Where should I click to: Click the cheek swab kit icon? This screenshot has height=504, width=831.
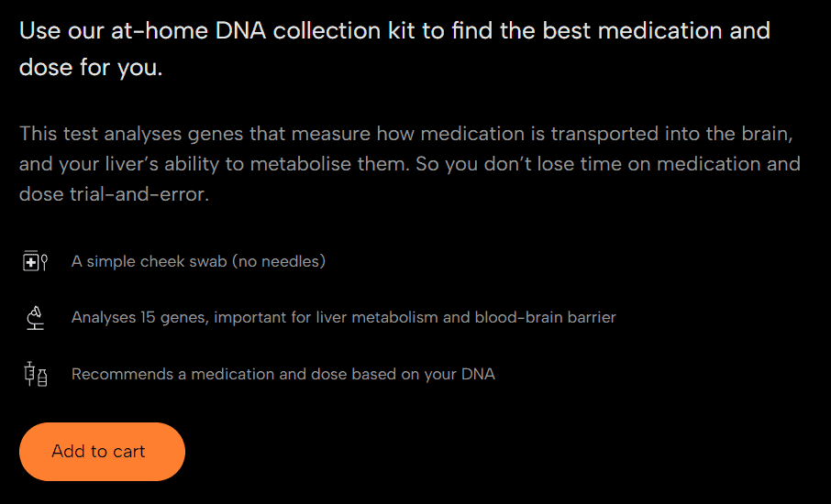pos(36,261)
